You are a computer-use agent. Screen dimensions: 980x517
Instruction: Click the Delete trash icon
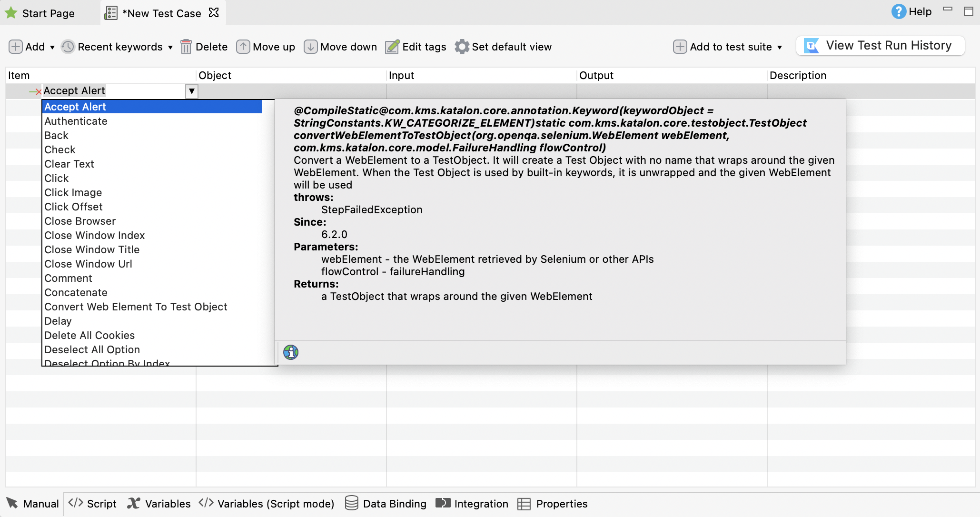pos(187,47)
